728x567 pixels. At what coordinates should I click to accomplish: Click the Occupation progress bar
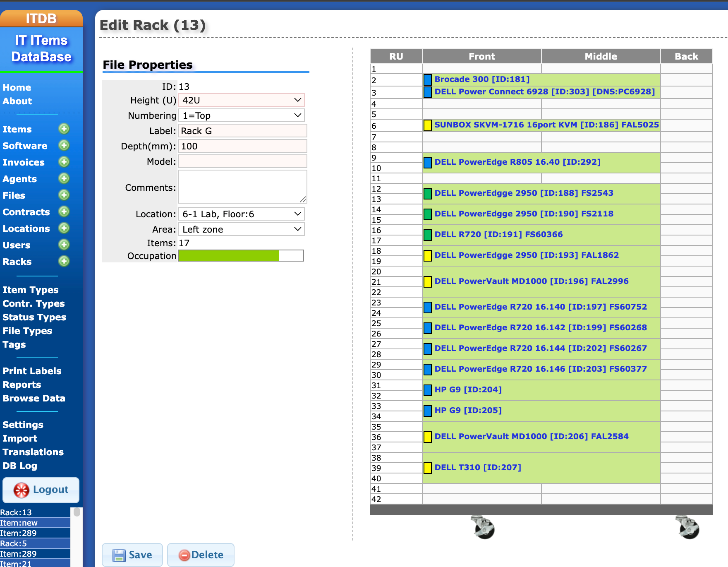(x=241, y=256)
